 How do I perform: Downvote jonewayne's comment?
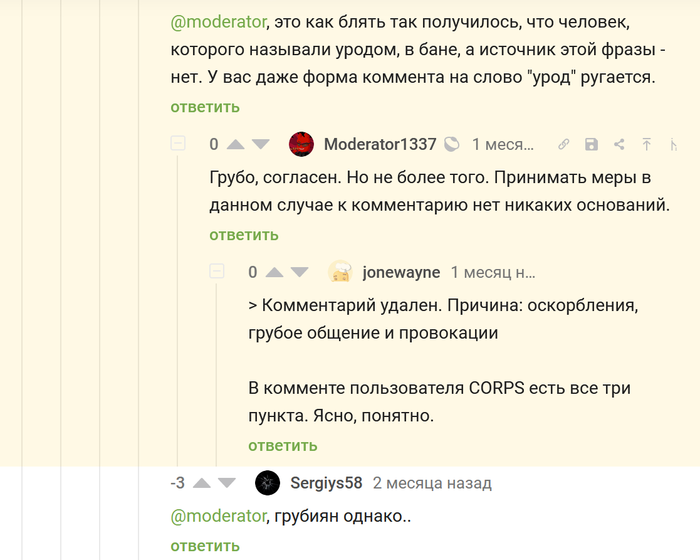pos(299,272)
